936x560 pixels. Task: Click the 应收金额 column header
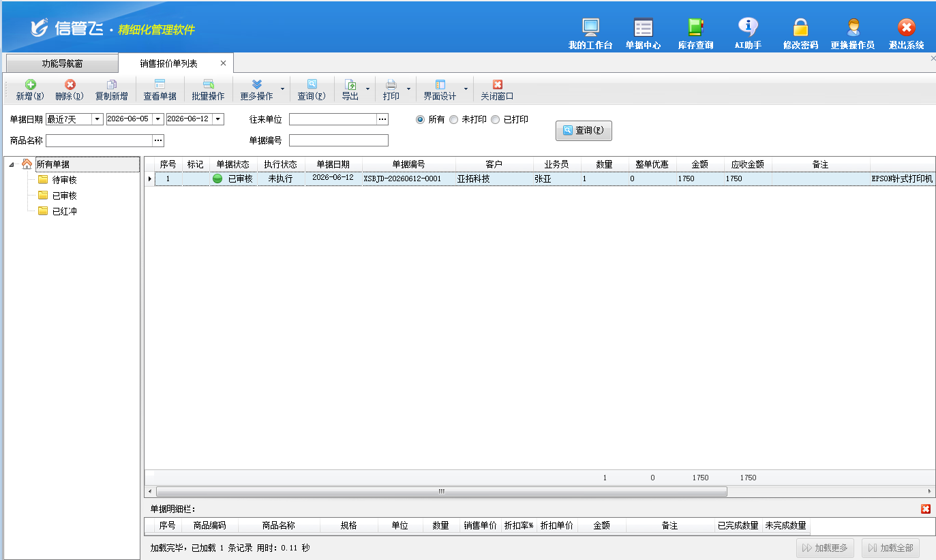(x=747, y=164)
